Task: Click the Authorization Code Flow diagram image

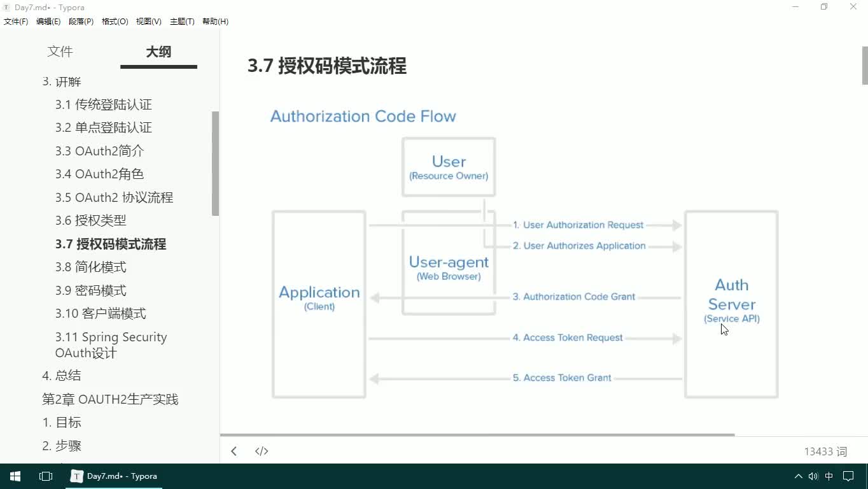Action: pyautogui.click(x=524, y=255)
